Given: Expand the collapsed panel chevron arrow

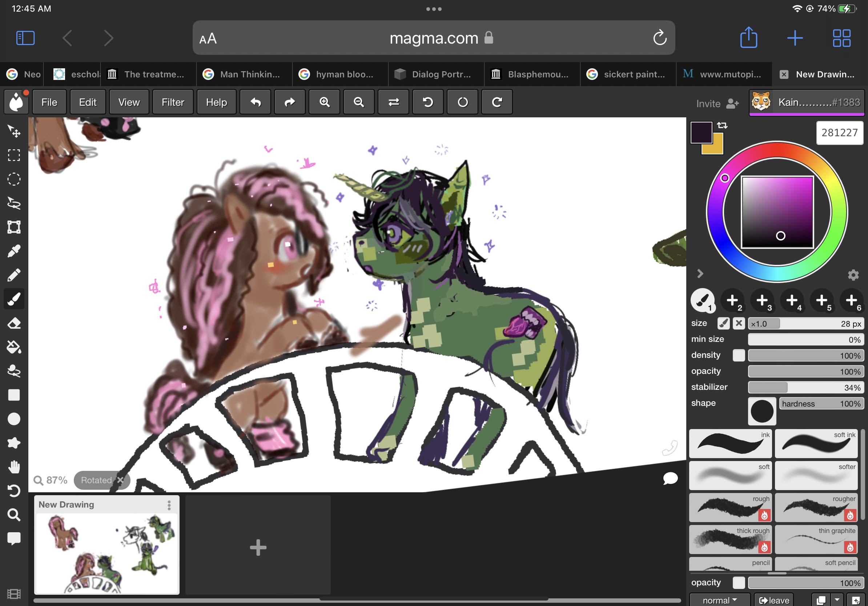Looking at the screenshot, I should (700, 274).
